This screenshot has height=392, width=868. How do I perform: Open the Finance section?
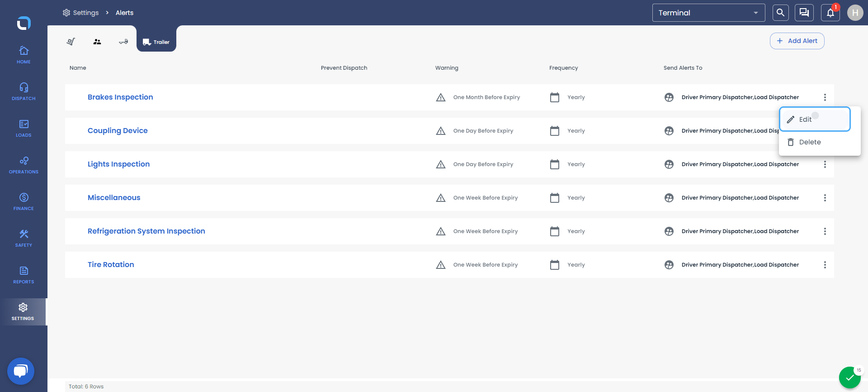tap(24, 201)
